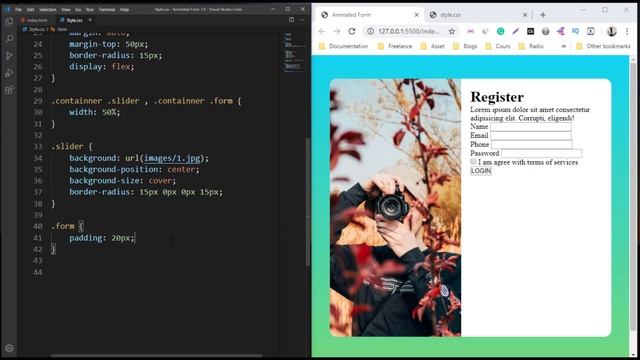The image size is (640, 360).
Task: Open the Documentation bookmark folder
Action: (x=343, y=46)
